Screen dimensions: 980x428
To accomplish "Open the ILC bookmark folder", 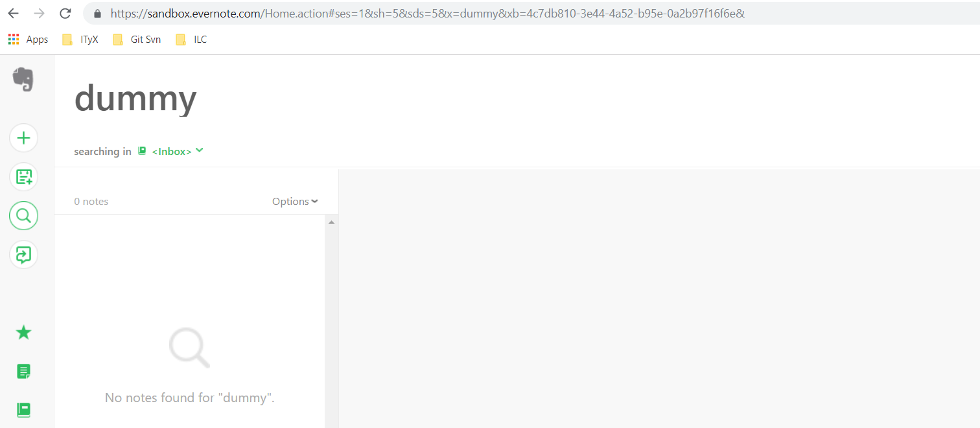I will (191, 40).
